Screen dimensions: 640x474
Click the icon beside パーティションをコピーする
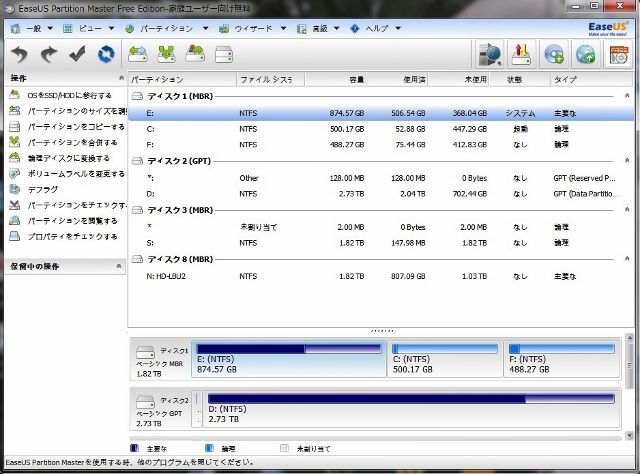(14, 127)
